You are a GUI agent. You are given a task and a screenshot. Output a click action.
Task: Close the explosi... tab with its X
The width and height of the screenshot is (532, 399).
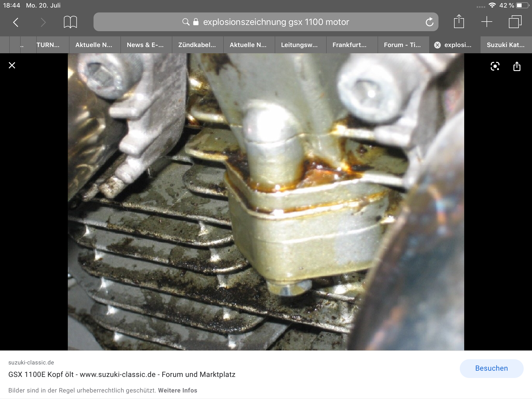[437, 45]
